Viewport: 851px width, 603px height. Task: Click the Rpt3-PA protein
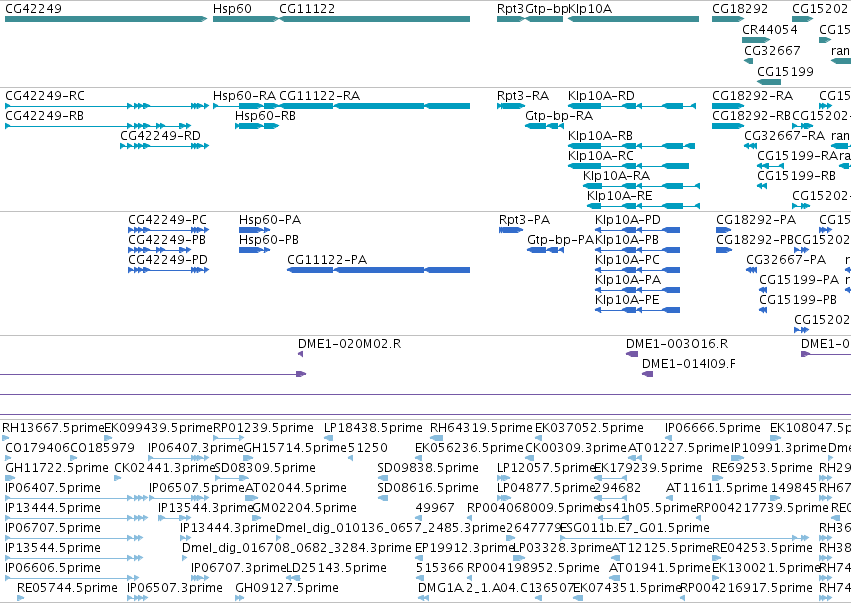click(x=511, y=230)
